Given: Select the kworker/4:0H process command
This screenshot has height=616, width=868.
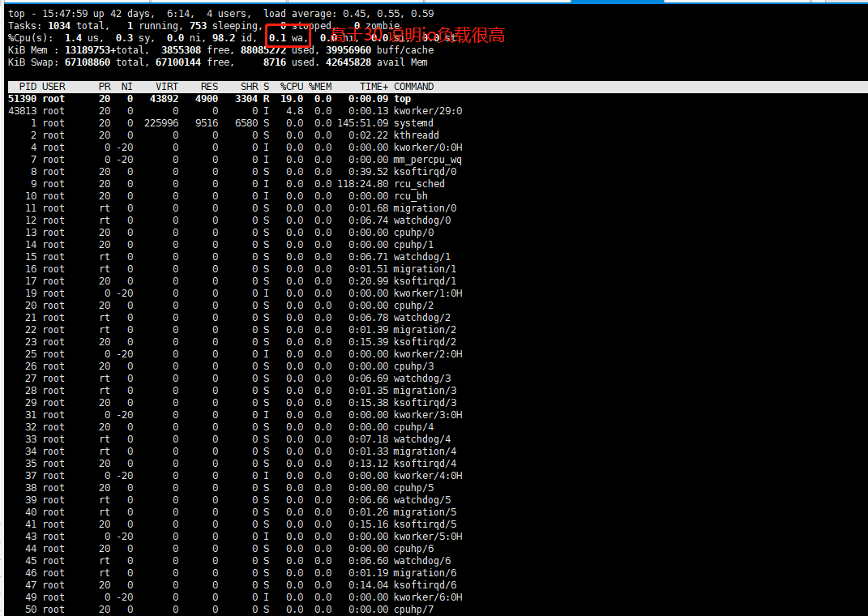Looking at the screenshot, I should click(428, 477).
